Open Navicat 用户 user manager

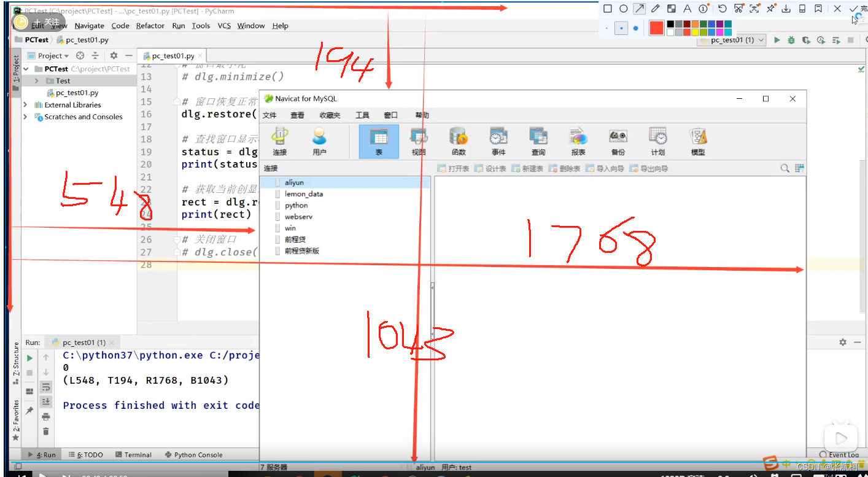pos(320,142)
